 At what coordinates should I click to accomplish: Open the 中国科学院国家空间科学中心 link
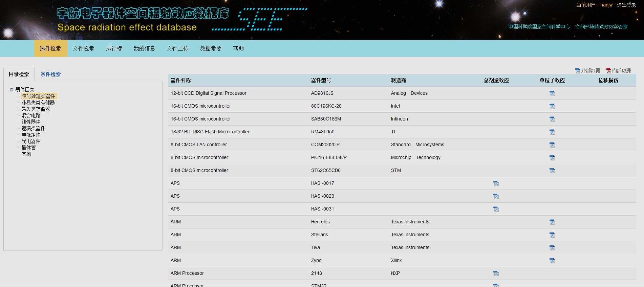pos(539,27)
